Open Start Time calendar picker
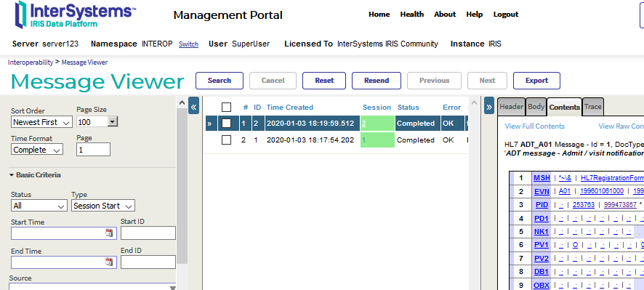 tap(108, 233)
